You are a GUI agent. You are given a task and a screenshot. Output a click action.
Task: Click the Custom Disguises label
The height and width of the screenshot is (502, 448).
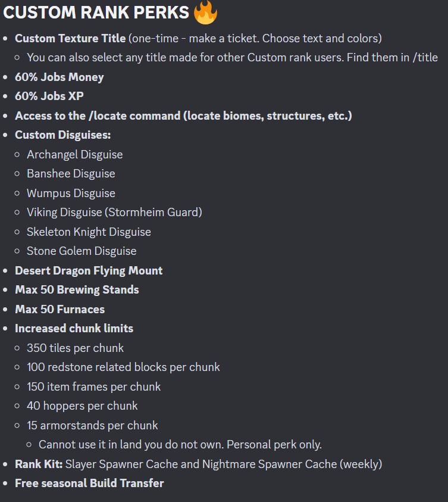(63, 135)
